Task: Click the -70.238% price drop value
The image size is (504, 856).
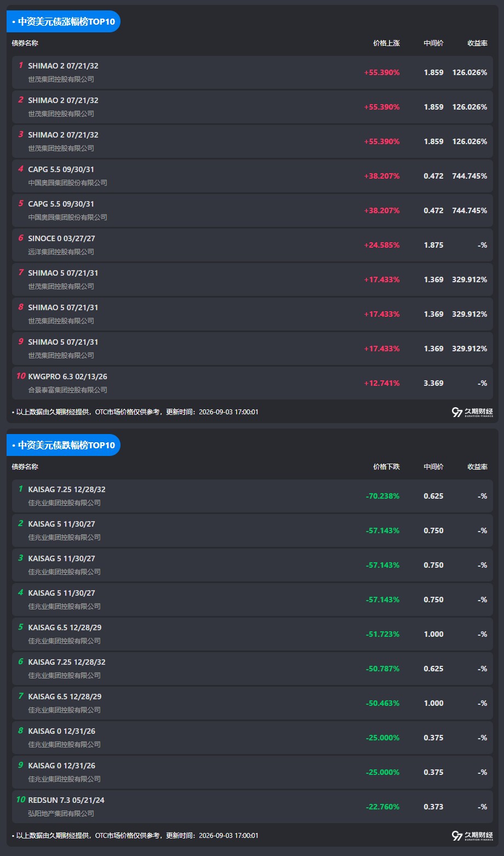Action: tap(382, 496)
